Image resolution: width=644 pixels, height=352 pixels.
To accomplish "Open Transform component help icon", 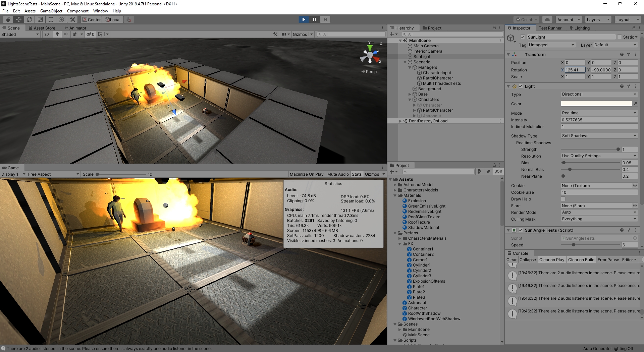I will pos(622,54).
